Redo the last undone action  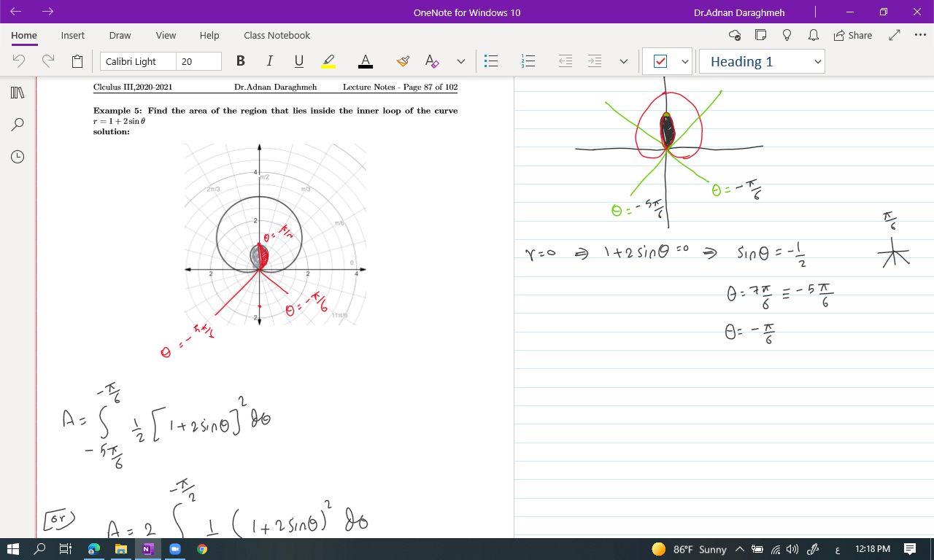tap(48, 61)
